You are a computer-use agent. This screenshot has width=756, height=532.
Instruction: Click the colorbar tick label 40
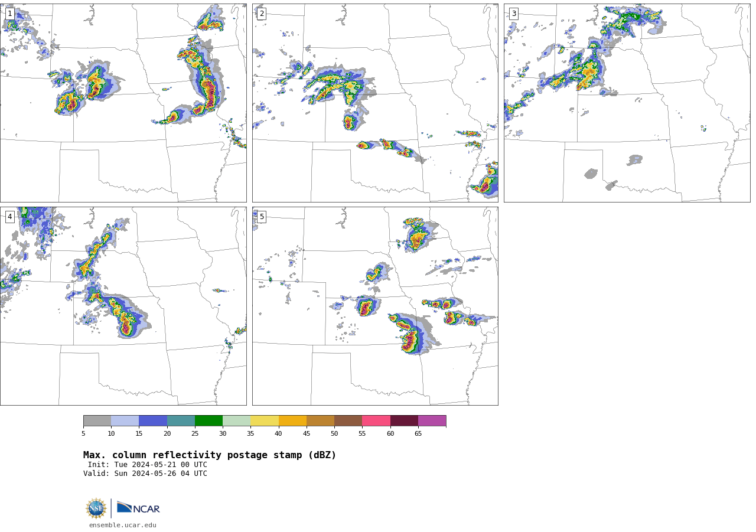279,434
